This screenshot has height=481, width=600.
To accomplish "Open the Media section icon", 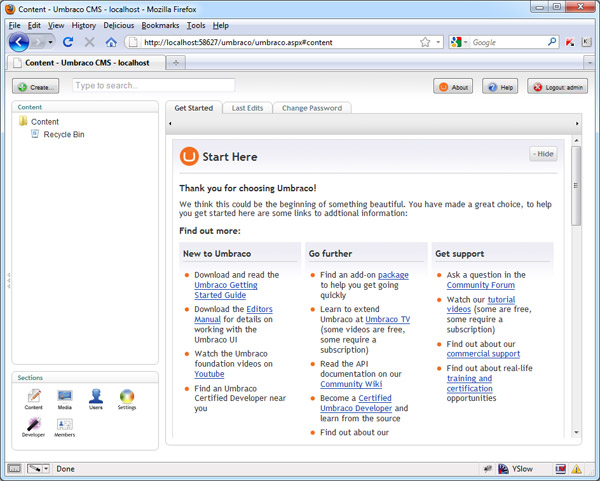I will click(65, 399).
